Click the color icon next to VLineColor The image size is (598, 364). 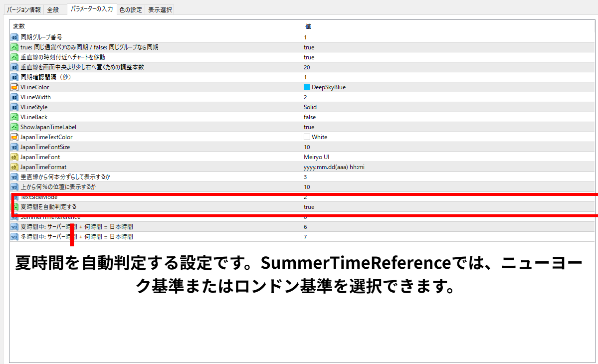coord(14,87)
